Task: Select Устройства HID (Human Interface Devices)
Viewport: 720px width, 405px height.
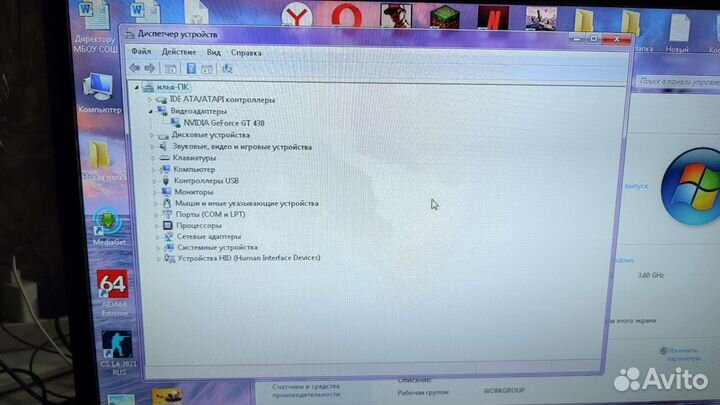Action: [248, 258]
